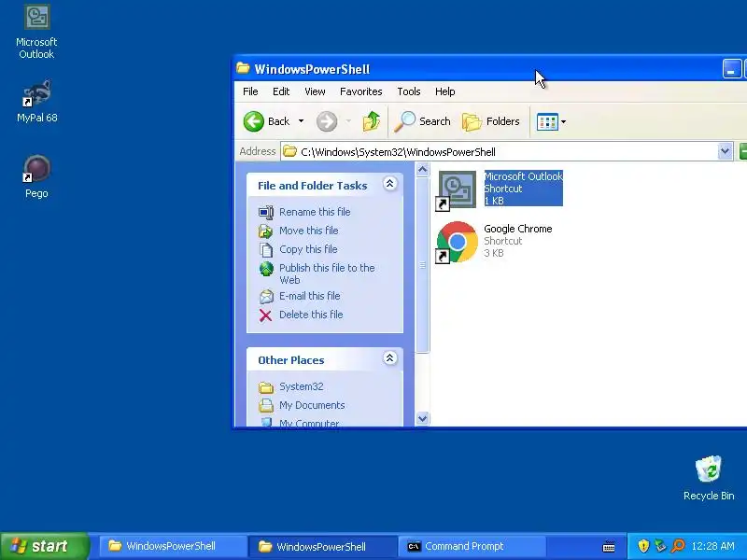The width and height of the screenshot is (747, 560).
Task: Switch to first WindowsPowerShell taskbar button
Action: (172, 546)
